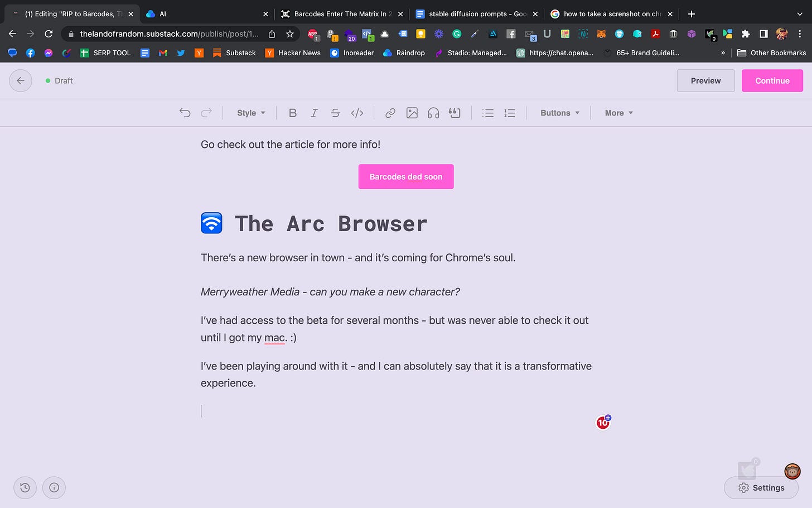Toggle bold formatting
Image resolution: width=812 pixels, height=508 pixels.
(292, 113)
